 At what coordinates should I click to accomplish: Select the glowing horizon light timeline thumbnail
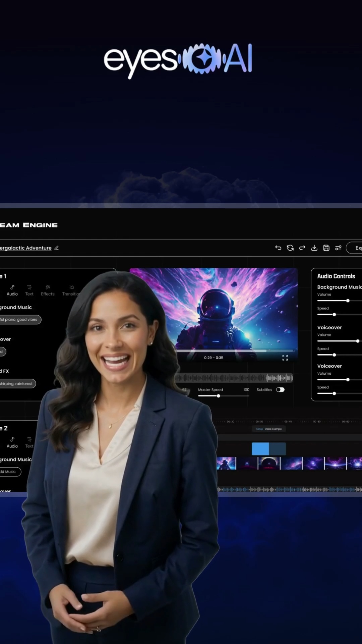point(335,463)
